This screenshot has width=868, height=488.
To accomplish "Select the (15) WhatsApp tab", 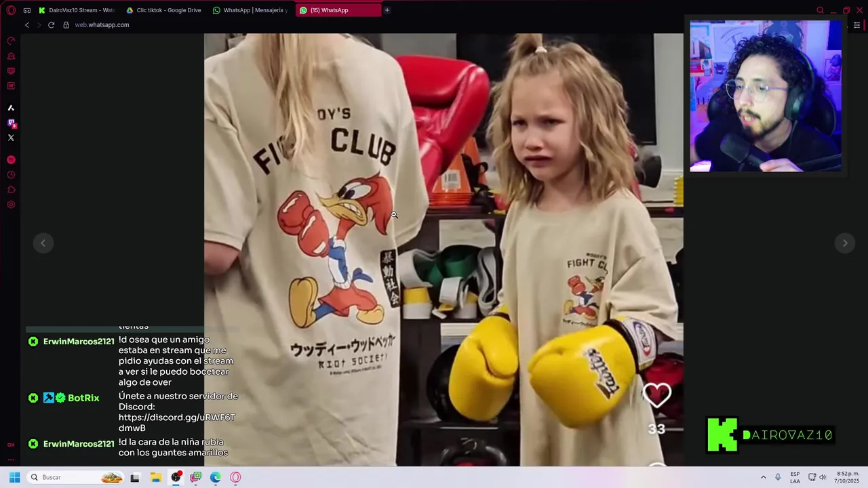I will (x=338, y=10).
